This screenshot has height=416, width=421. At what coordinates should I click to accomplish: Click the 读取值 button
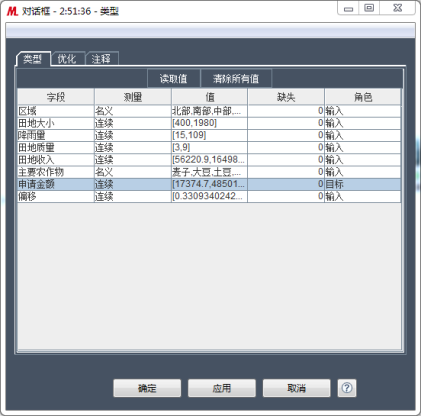coord(174,79)
